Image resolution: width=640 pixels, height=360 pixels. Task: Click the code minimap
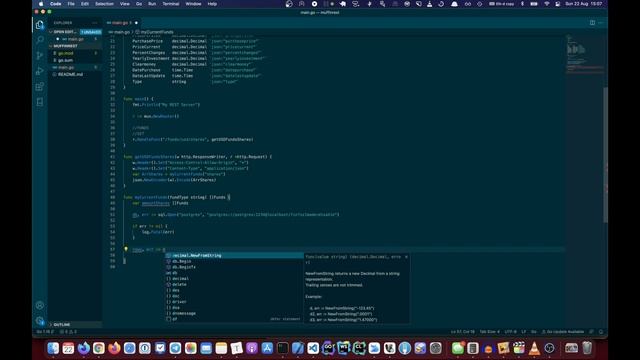584,55
